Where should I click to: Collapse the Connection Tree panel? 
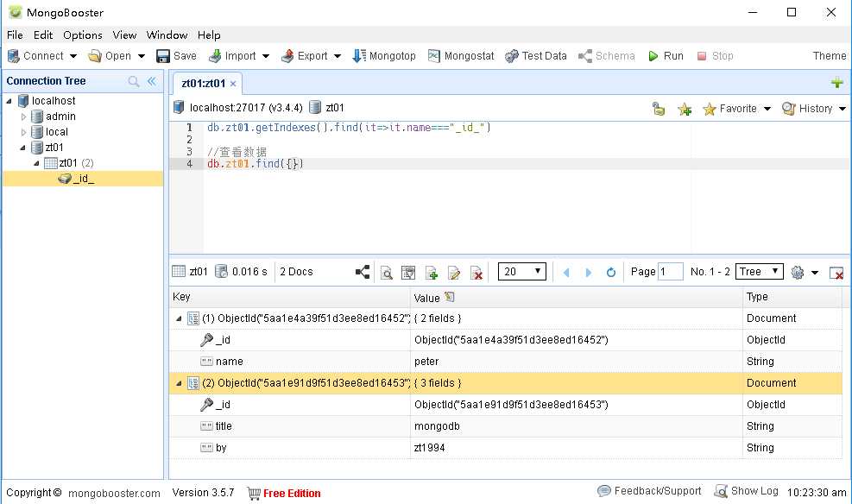pos(152,81)
